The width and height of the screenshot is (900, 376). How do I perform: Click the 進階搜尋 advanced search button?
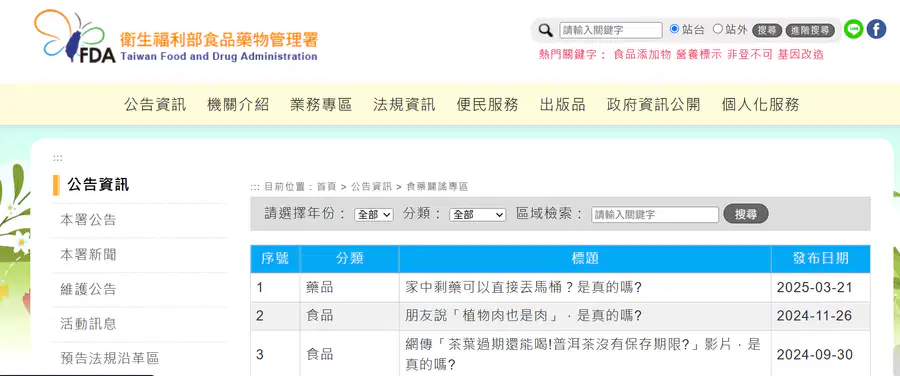810,30
